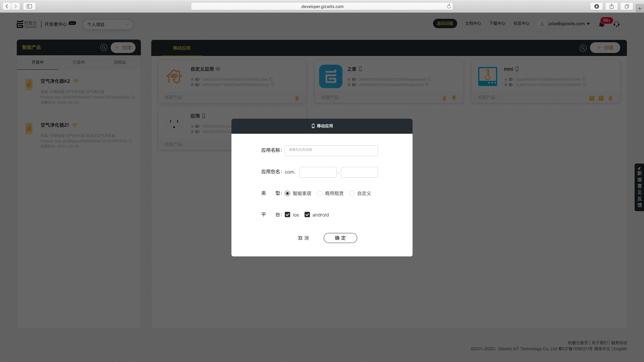Click the customer service headset icon
The height and width of the screenshot is (362, 644).
point(616,24)
